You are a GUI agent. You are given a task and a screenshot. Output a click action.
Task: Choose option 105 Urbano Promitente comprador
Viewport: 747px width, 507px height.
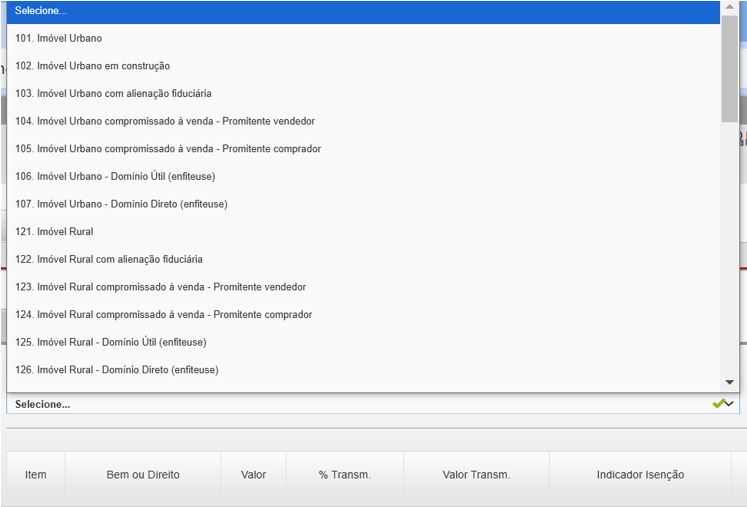pos(168,149)
